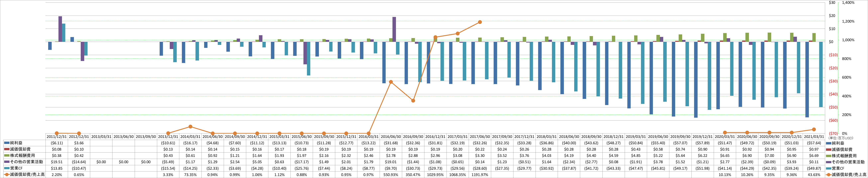Select net income cell $3.66
The width and height of the screenshot is (868, 178).
[79, 143]
